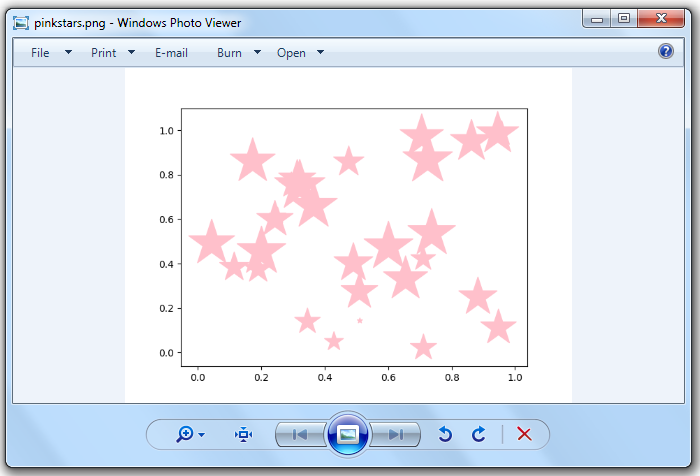Maximize the Photo Viewer window
The width and height of the screenshot is (700, 476).
click(x=624, y=19)
